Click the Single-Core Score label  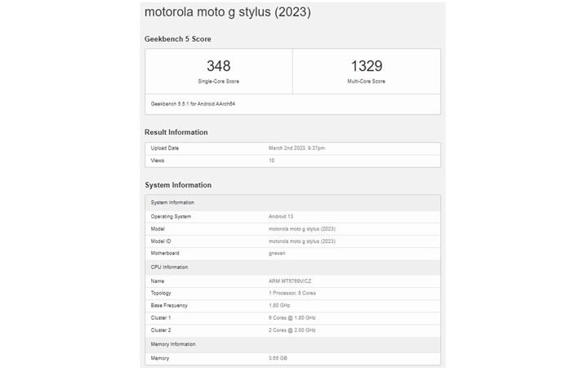click(x=218, y=81)
